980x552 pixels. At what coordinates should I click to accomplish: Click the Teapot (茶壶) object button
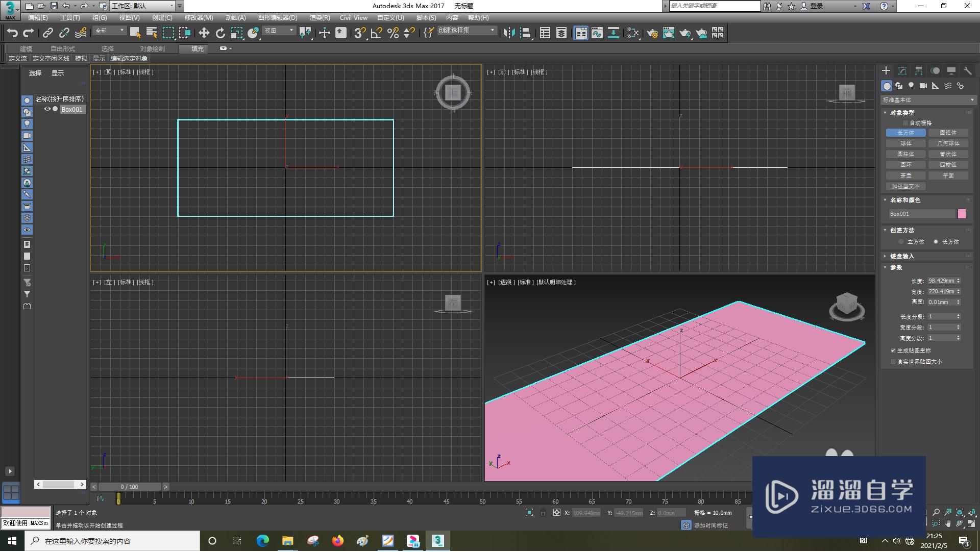click(x=906, y=175)
